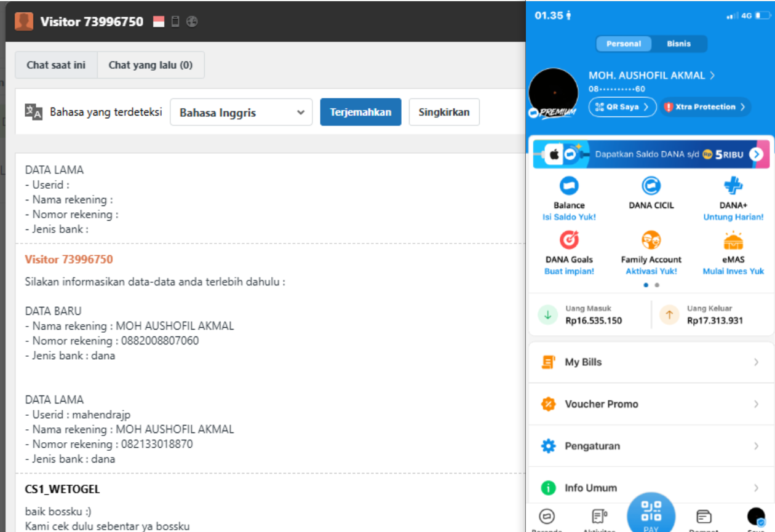Tap the Isi Saldo Yuk! link
775x532 pixels.
pos(569,217)
